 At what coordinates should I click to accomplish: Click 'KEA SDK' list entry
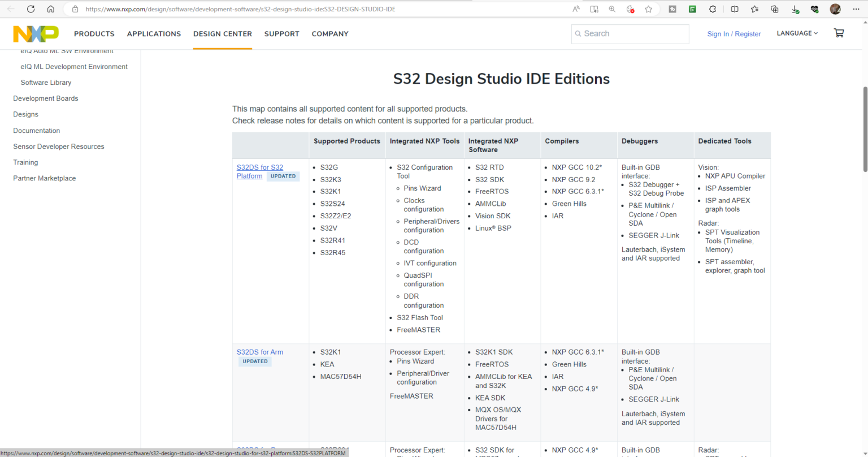tap(491, 398)
